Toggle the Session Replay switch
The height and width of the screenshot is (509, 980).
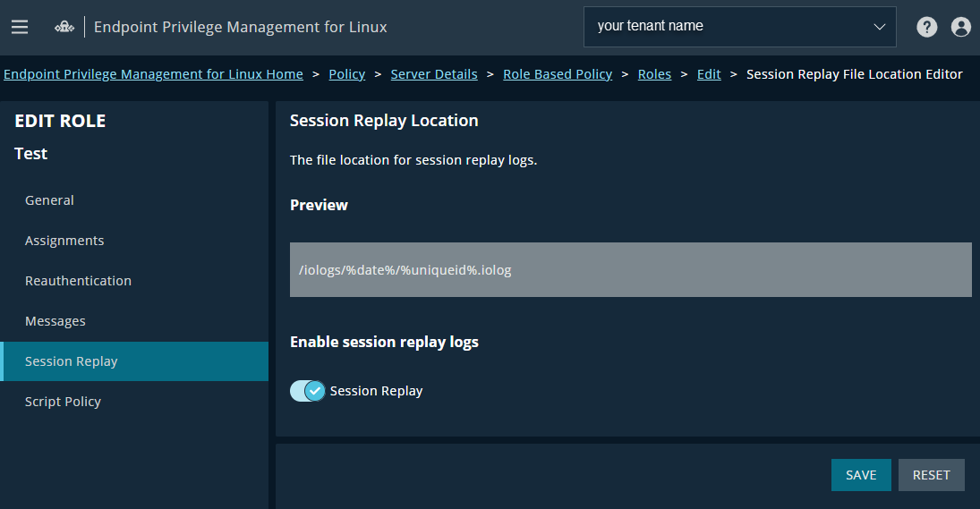tap(308, 391)
